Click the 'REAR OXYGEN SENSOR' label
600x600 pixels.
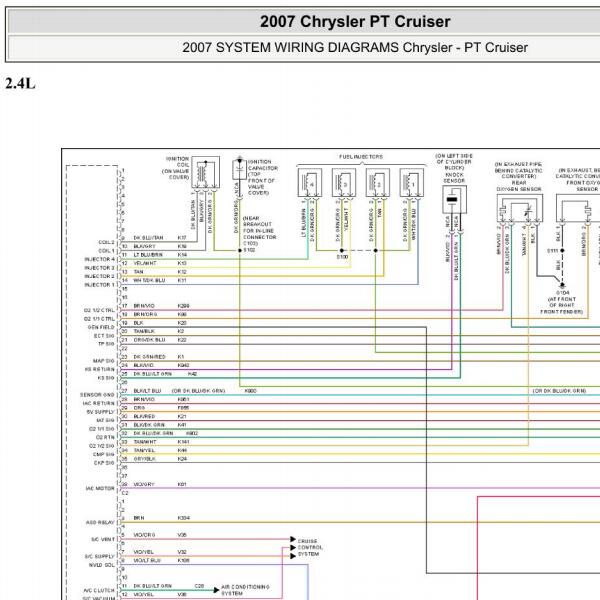(519, 186)
